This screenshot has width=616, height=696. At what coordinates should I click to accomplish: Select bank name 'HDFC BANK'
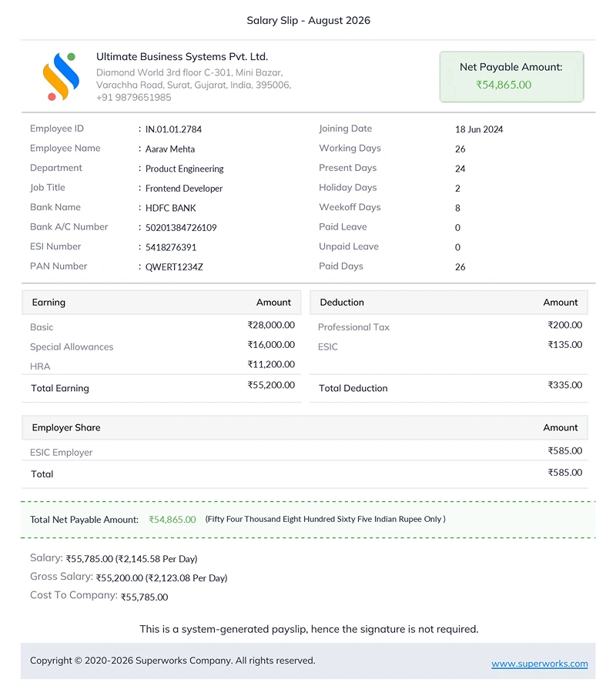click(x=171, y=208)
